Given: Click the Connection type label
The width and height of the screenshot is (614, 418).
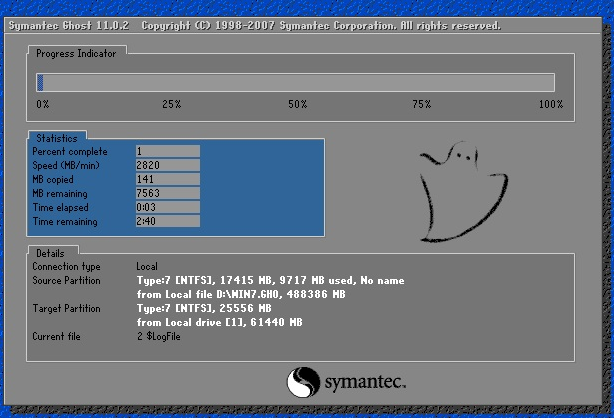Looking at the screenshot, I should coord(66,267).
